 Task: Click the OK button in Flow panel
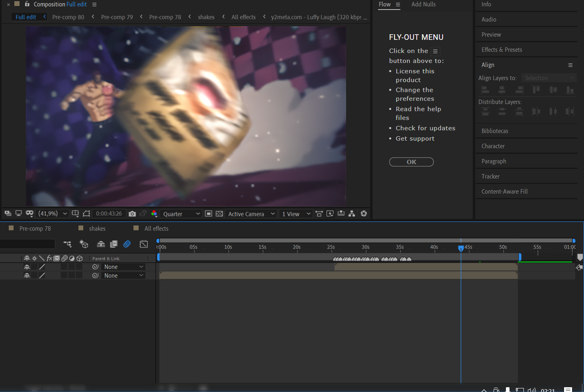(x=412, y=162)
